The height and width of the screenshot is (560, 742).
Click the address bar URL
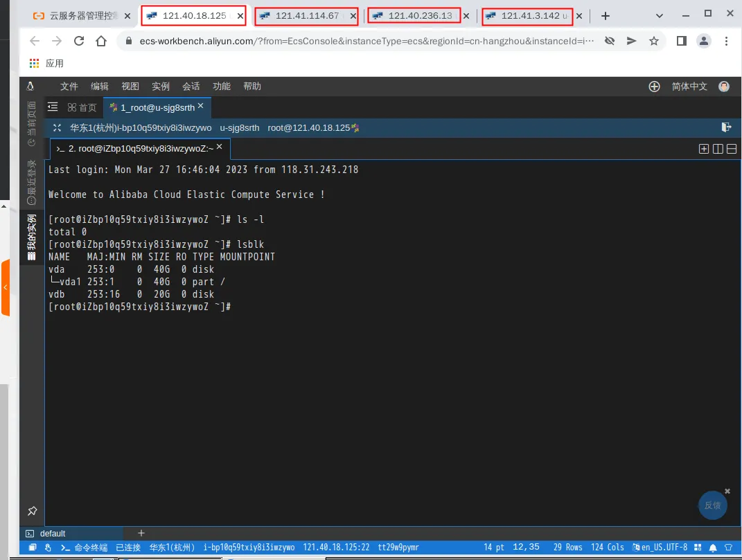[x=366, y=41]
